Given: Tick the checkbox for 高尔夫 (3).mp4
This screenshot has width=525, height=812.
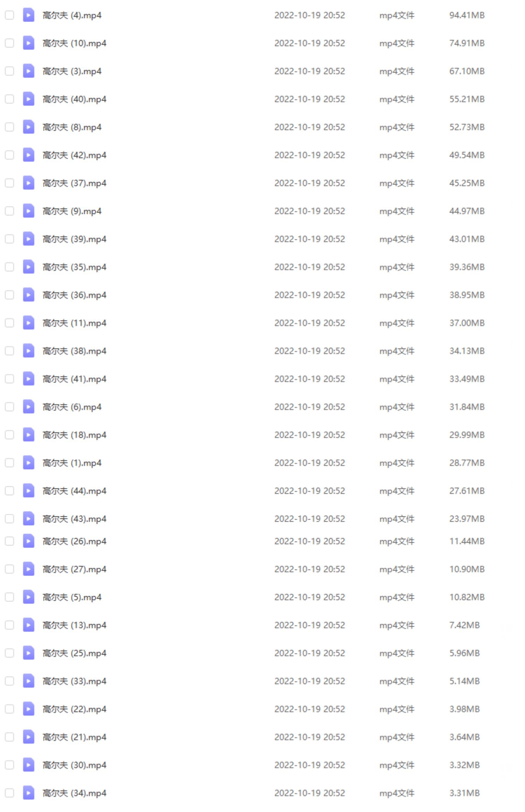Looking at the screenshot, I should [9, 71].
